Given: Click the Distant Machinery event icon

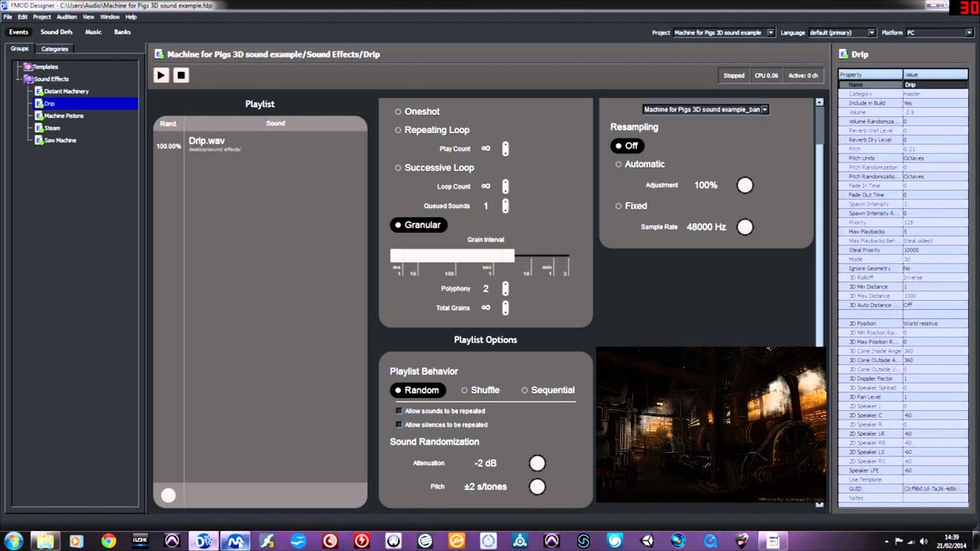Looking at the screenshot, I should (39, 91).
